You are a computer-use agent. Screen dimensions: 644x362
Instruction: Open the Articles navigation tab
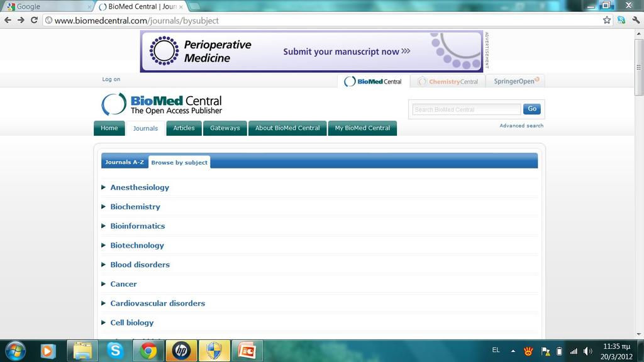[184, 128]
